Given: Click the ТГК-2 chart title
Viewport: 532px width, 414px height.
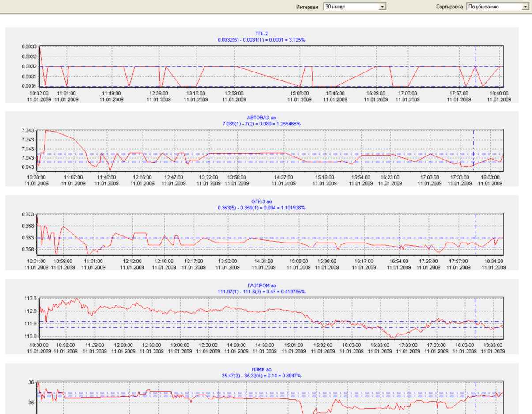Looking at the screenshot, I should tap(261, 34).
